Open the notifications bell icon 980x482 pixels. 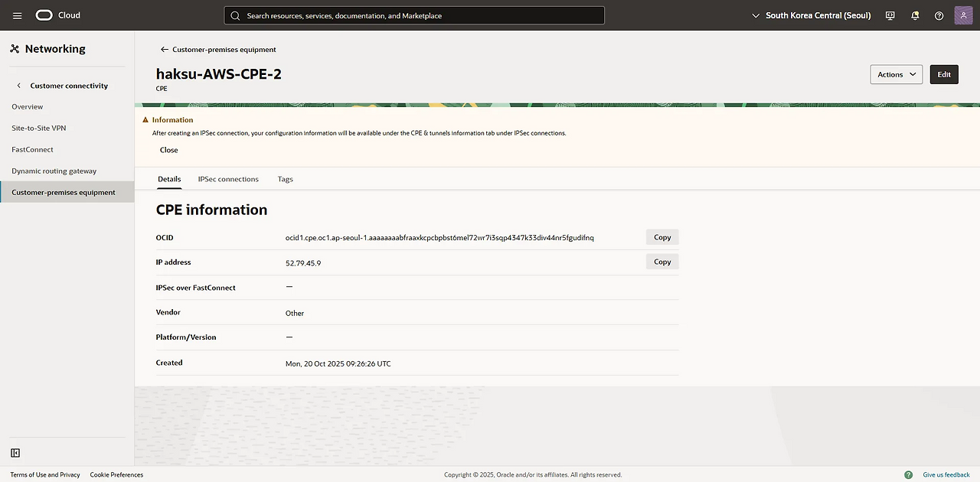pos(914,15)
